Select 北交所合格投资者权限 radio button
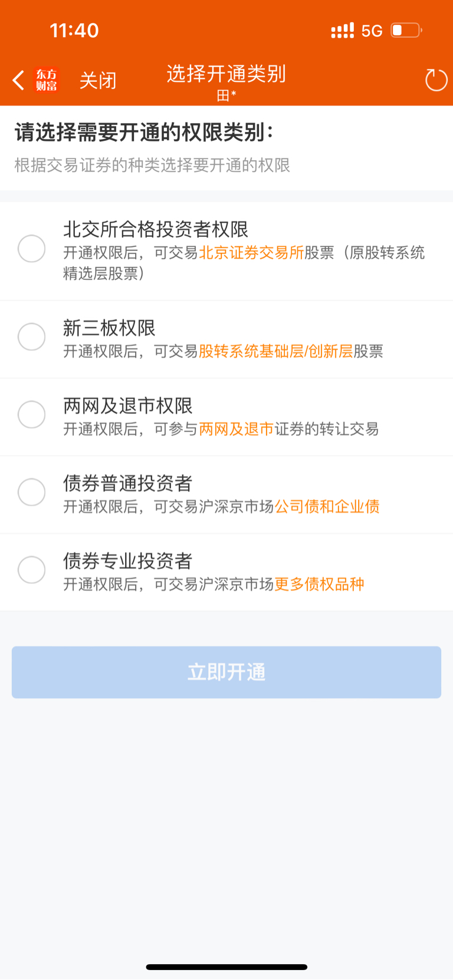 tap(32, 249)
